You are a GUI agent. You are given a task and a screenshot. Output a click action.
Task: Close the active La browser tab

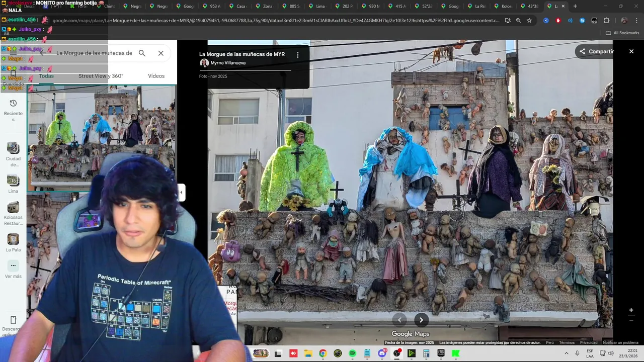coord(563,6)
